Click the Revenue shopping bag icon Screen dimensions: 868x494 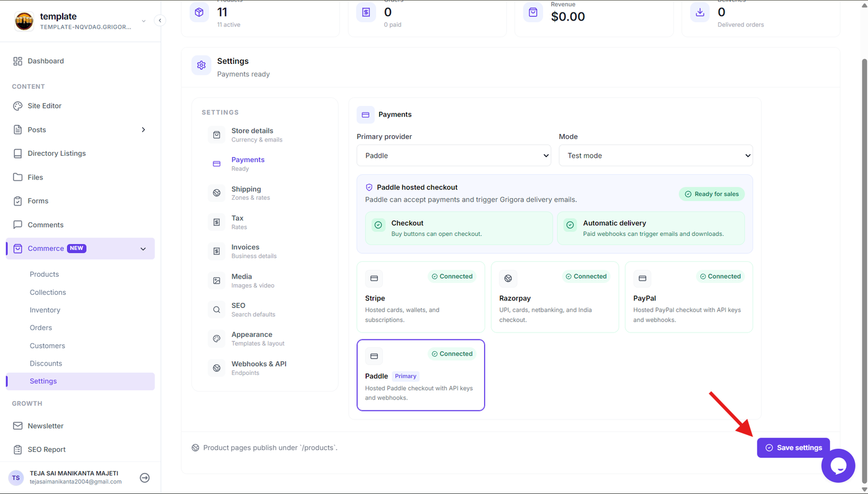pos(533,12)
